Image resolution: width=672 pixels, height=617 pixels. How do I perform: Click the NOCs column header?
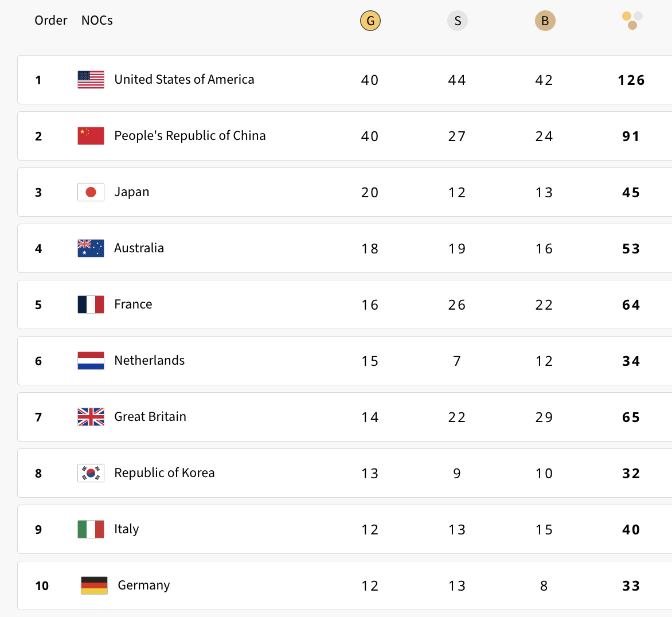pos(97,20)
